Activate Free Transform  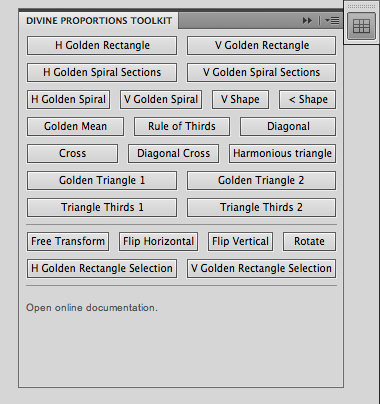tap(68, 241)
